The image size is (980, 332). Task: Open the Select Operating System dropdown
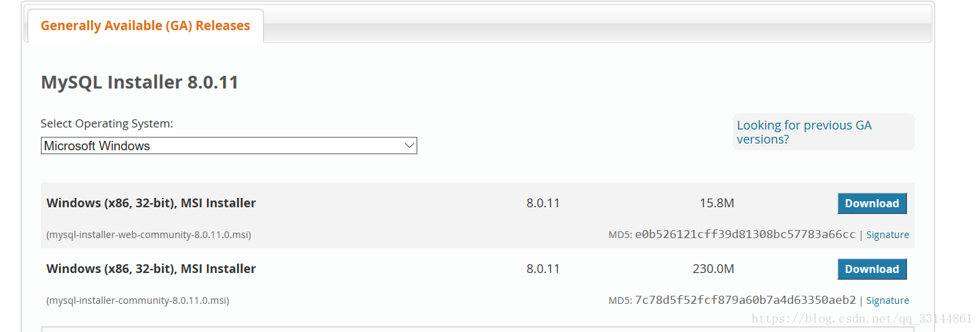(228, 146)
